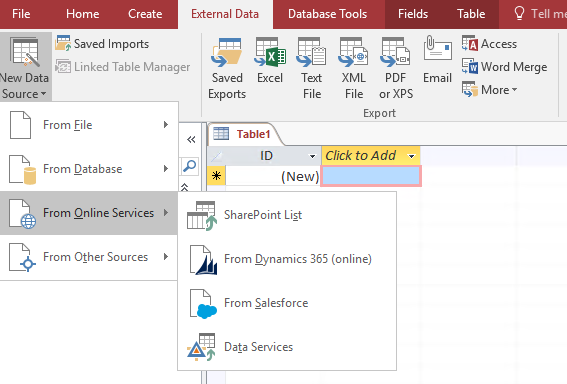567x384 pixels.
Task: Click the navigation pane search icon
Action: click(189, 166)
